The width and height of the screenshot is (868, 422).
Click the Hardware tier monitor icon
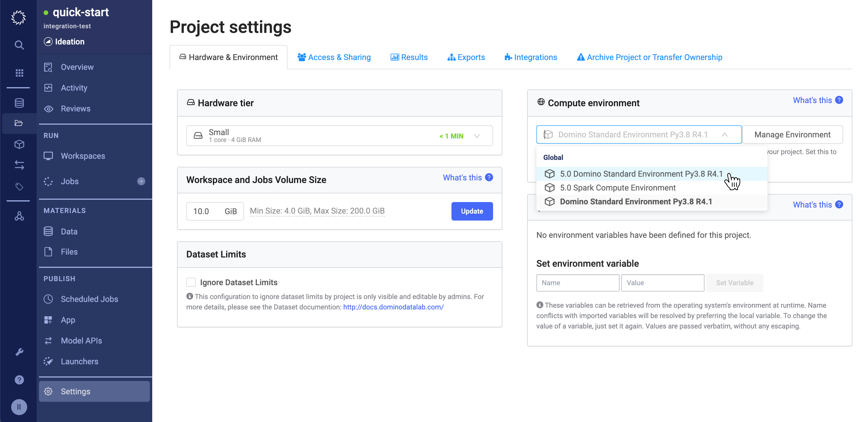[191, 103]
